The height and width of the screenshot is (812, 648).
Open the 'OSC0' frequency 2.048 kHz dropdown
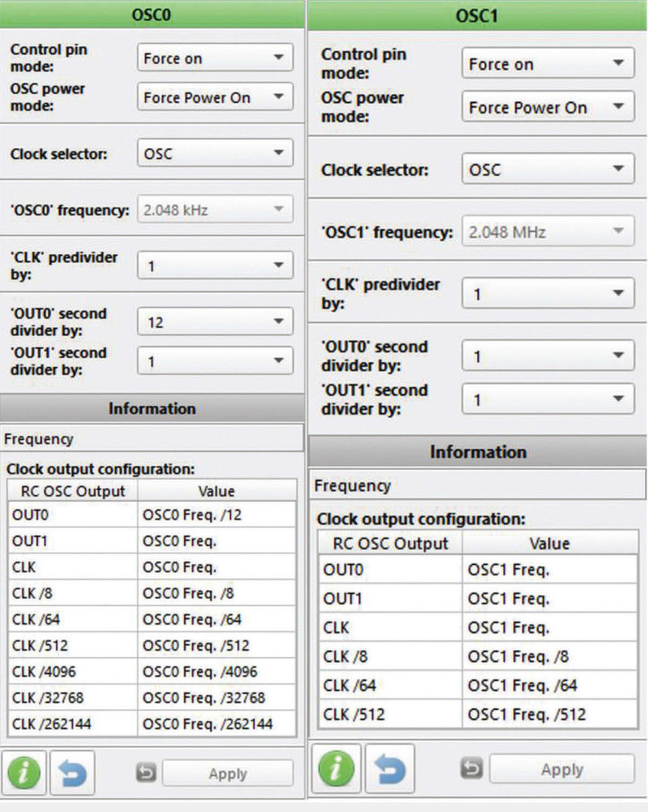tap(215, 209)
